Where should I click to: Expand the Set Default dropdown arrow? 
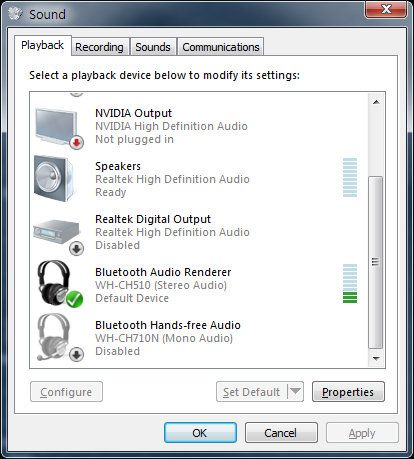point(295,391)
